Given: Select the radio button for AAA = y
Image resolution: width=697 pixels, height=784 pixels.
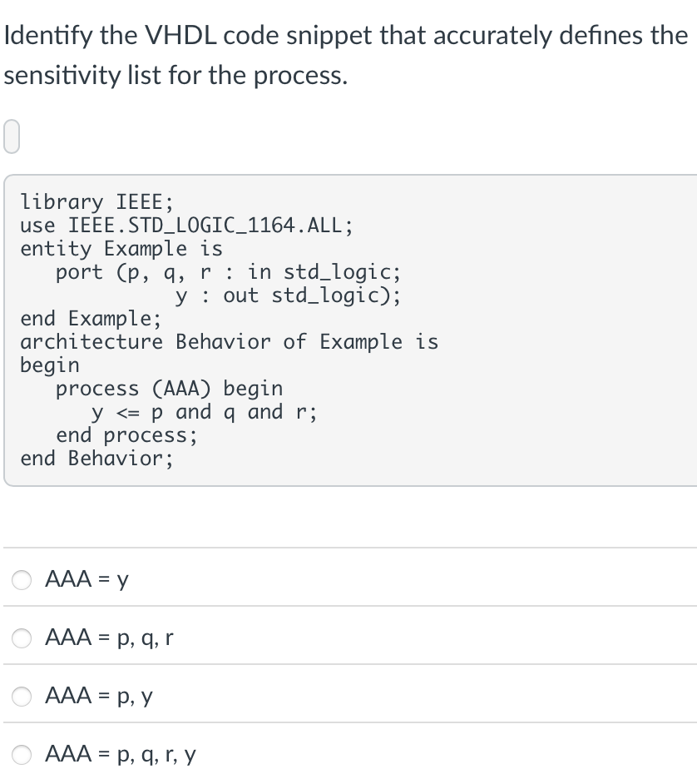Looking at the screenshot, I should click(x=22, y=580).
